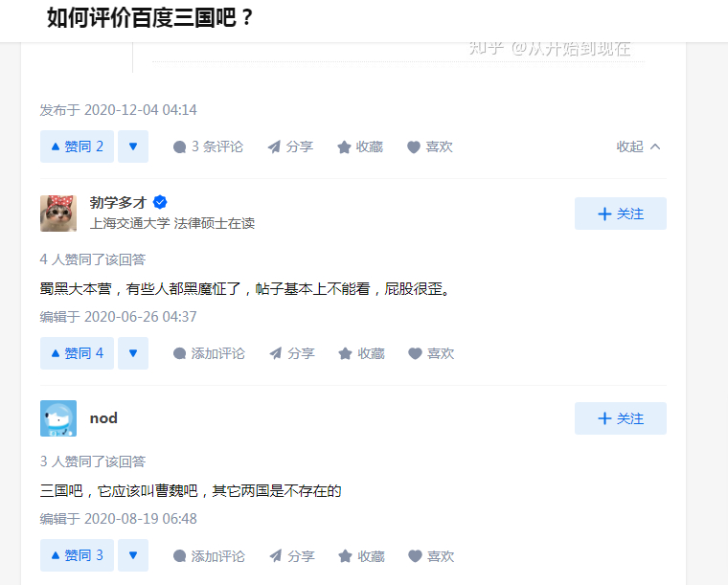Add a comment to 勃学多才's answer
Screen dimensions: 728x585
(209, 353)
